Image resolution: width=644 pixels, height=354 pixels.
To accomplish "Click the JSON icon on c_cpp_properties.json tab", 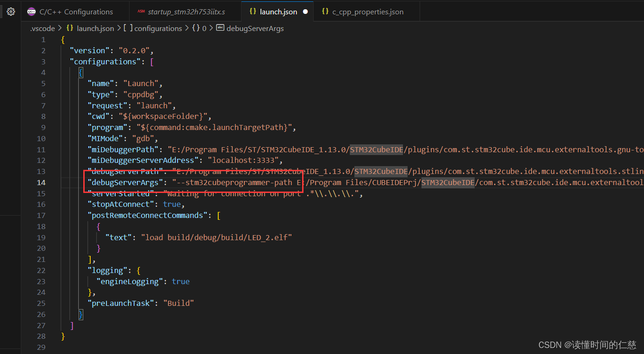I will [x=326, y=11].
